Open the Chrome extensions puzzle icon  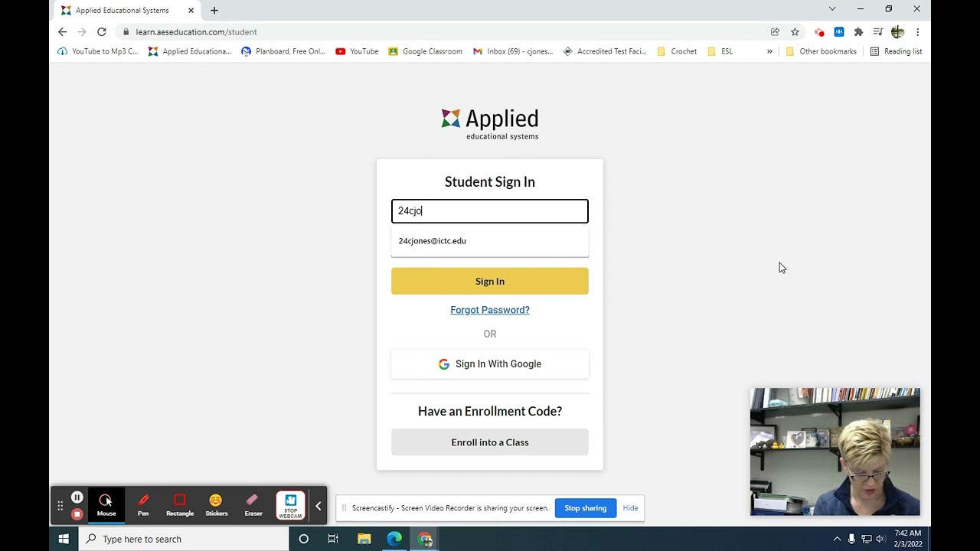[x=858, y=32]
